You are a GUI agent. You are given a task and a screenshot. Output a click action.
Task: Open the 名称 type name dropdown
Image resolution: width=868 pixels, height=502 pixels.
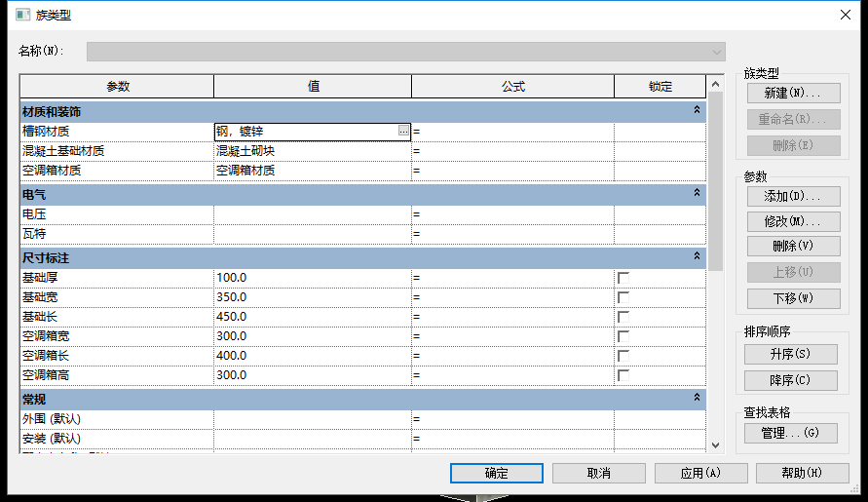pyautogui.click(x=716, y=52)
